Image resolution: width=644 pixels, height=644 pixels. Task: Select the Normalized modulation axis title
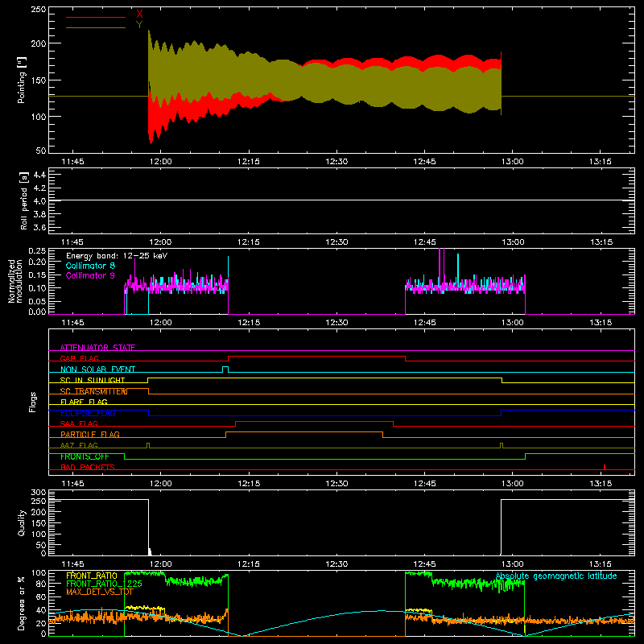tap(15, 281)
